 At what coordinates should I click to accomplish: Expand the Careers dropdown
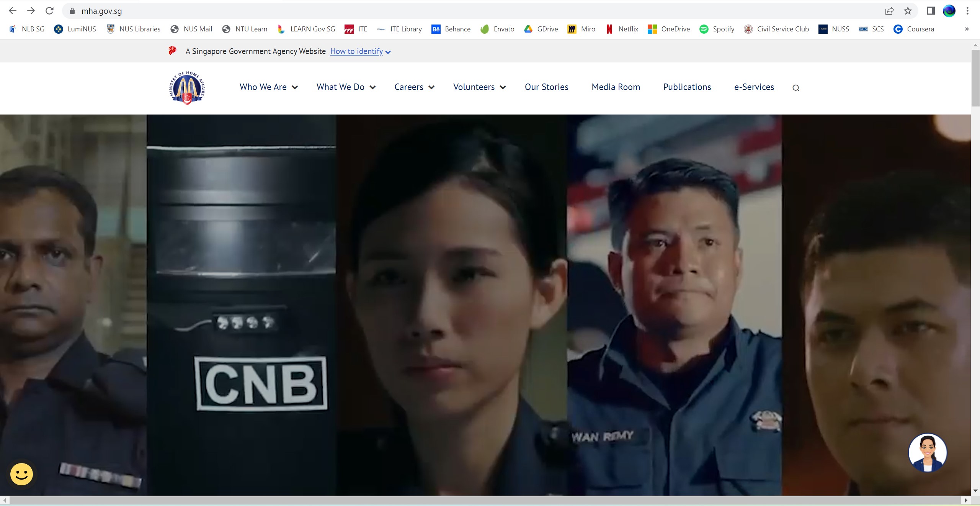point(414,87)
